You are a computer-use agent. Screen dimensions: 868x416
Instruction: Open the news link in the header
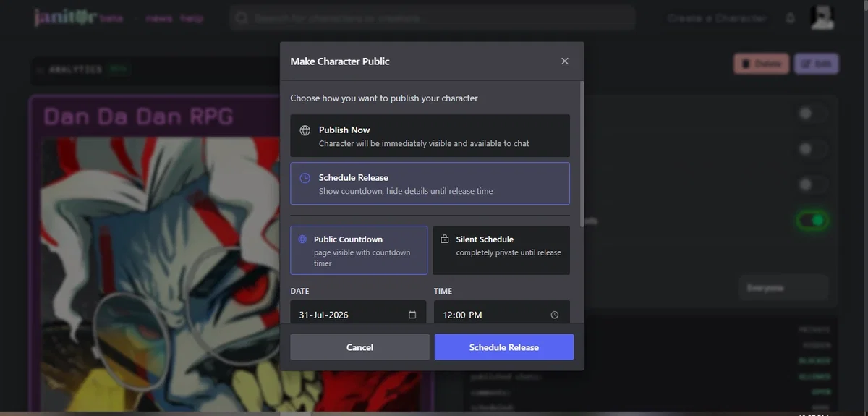pyautogui.click(x=158, y=19)
